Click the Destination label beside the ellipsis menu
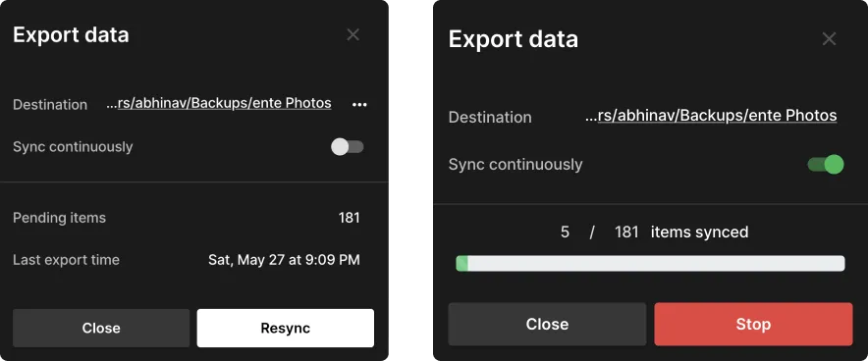The width and height of the screenshot is (868, 361). (50, 105)
